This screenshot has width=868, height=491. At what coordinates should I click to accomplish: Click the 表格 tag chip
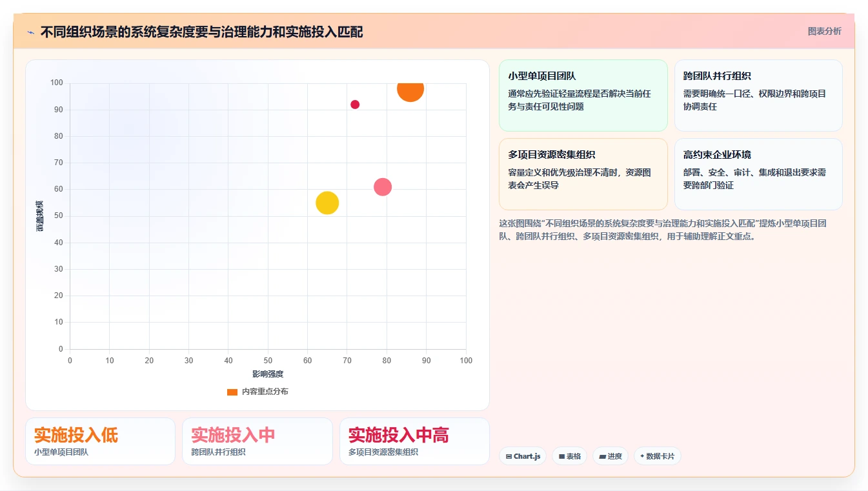pyautogui.click(x=569, y=456)
